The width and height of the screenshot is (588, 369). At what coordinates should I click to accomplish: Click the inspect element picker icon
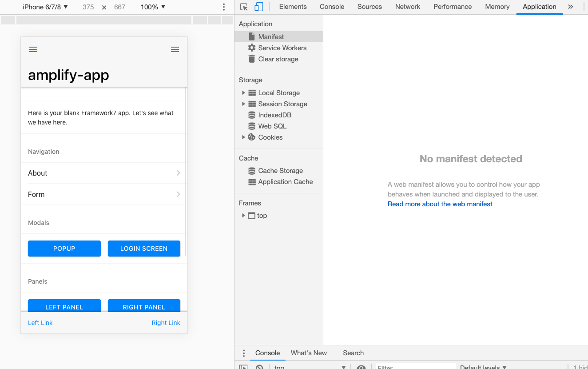[x=244, y=7]
